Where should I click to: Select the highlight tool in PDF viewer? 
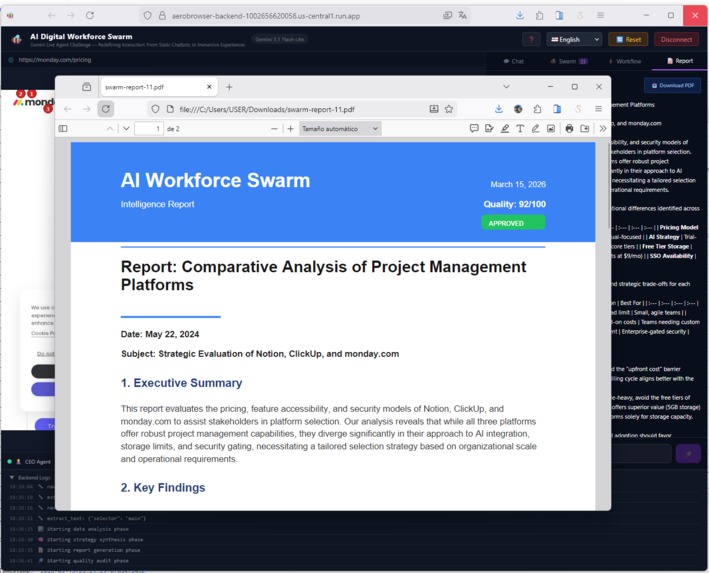click(x=505, y=129)
